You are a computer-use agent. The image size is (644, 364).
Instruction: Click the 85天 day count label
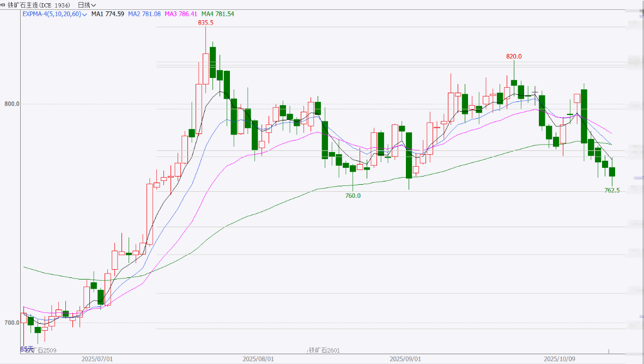click(x=27, y=349)
